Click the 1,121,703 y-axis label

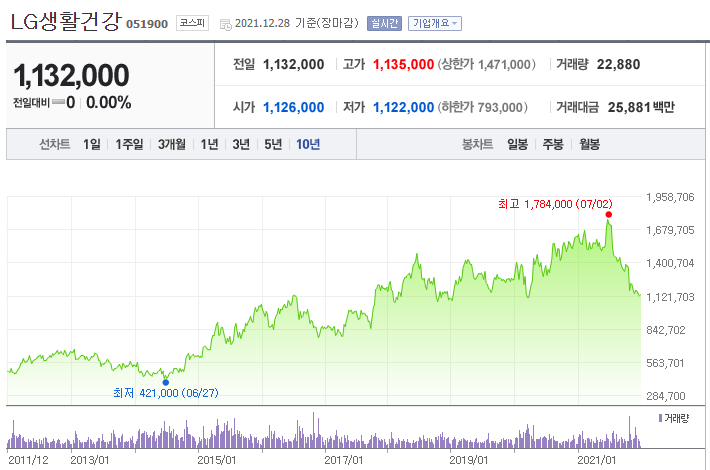point(670,297)
